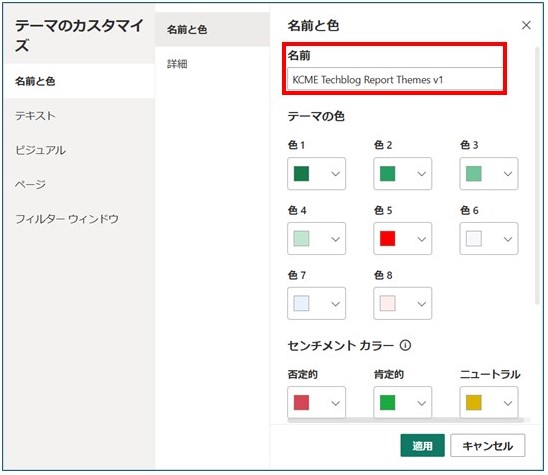Click the yellow ニュートラル sentiment swatch
This screenshot has width=548, height=475.
coord(474,403)
